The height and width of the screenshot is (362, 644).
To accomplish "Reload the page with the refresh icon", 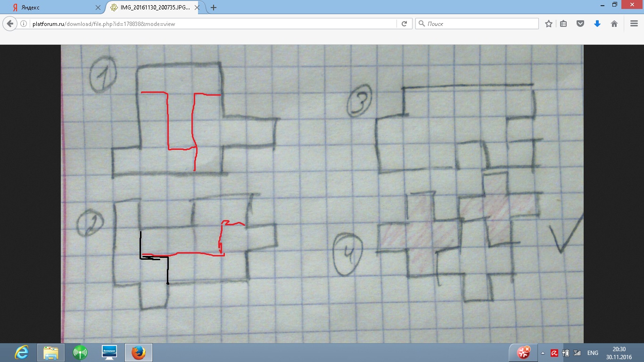I will (404, 24).
